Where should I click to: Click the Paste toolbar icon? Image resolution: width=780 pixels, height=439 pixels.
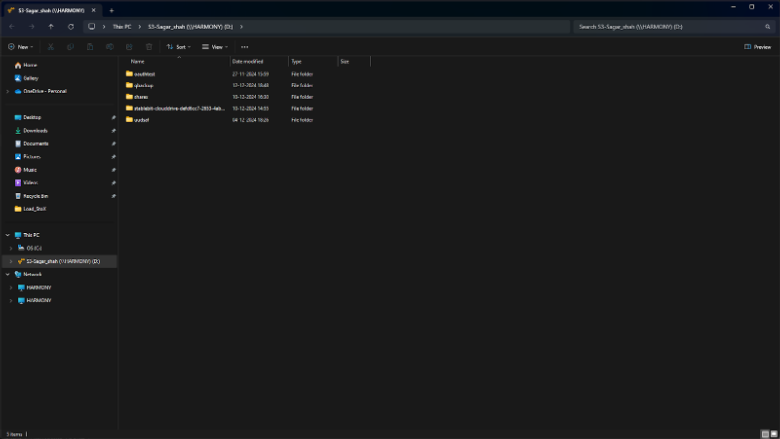pyautogui.click(x=90, y=47)
